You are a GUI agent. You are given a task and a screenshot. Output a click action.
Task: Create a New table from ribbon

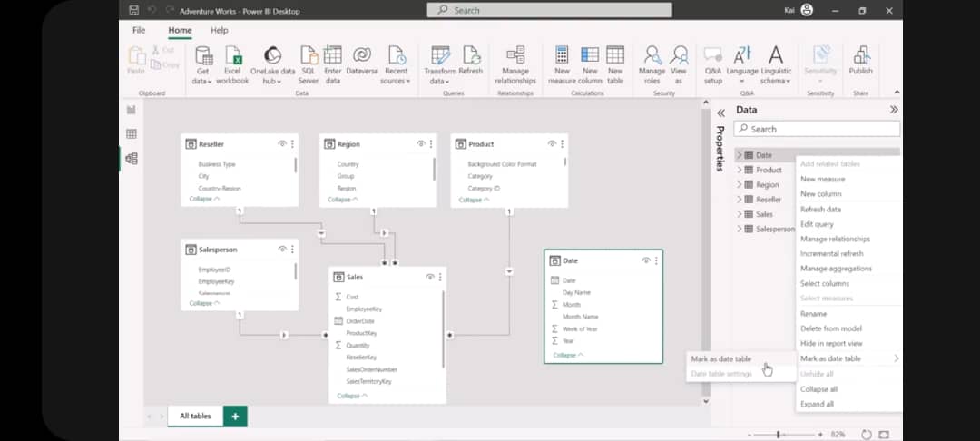[615, 65]
